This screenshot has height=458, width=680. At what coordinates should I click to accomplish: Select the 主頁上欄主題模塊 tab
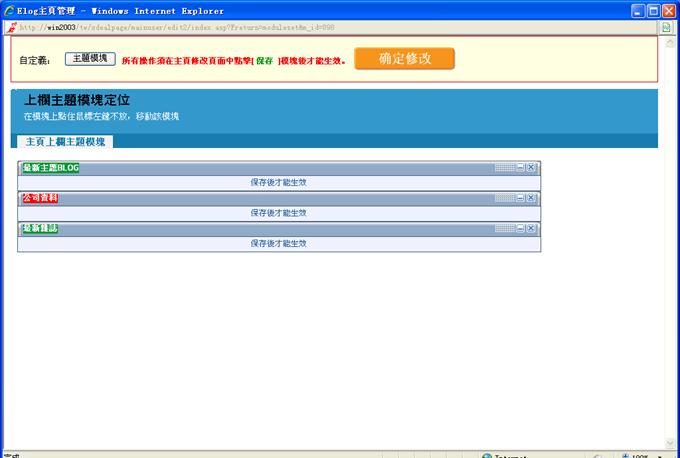64,142
